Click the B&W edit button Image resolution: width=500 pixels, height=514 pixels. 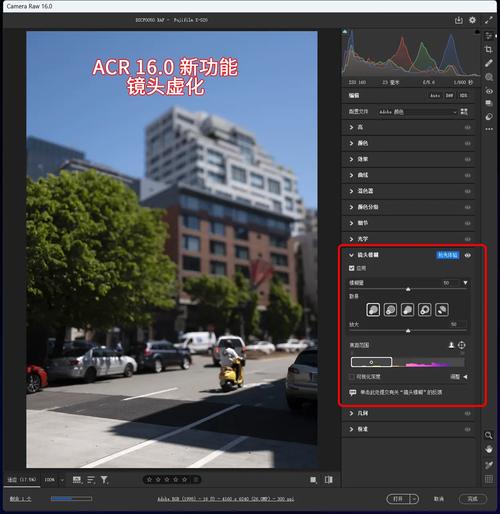pos(449,96)
